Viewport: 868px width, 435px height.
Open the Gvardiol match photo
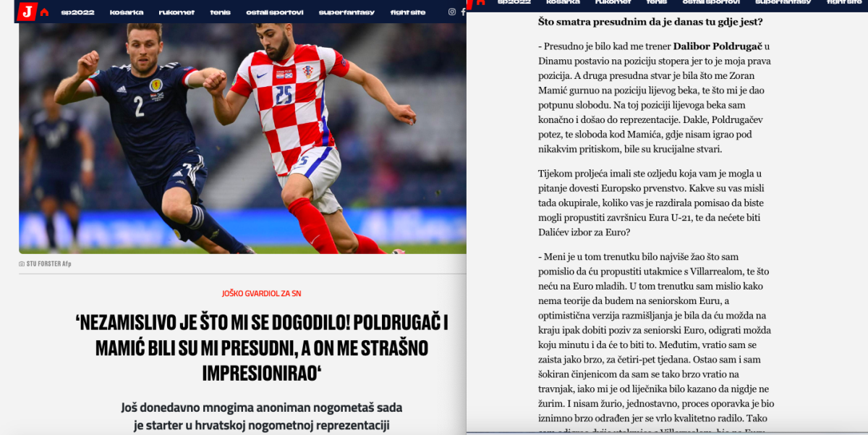pos(242,138)
